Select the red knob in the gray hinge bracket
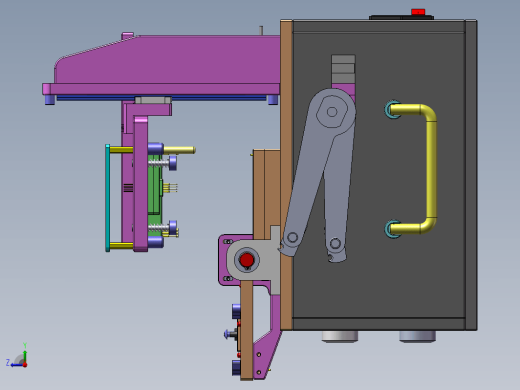This screenshot has width=520, height=390. coord(247,260)
